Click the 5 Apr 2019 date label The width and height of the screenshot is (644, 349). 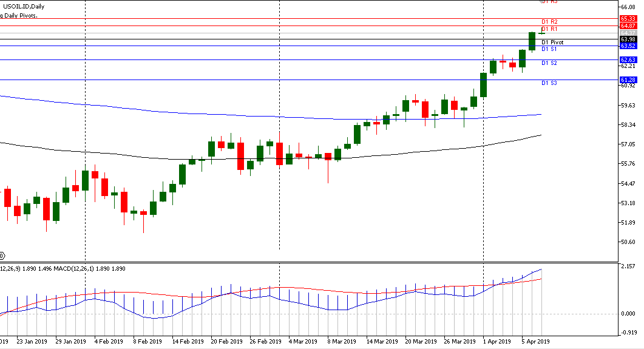[535, 341]
